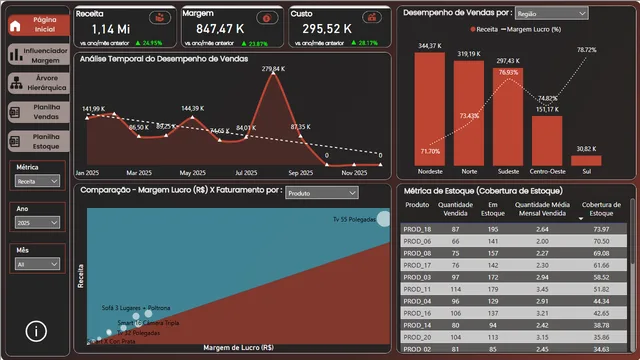Sort by Cobertura de Estoque column header
This screenshot has height=360, width=640.
(601, 209)
